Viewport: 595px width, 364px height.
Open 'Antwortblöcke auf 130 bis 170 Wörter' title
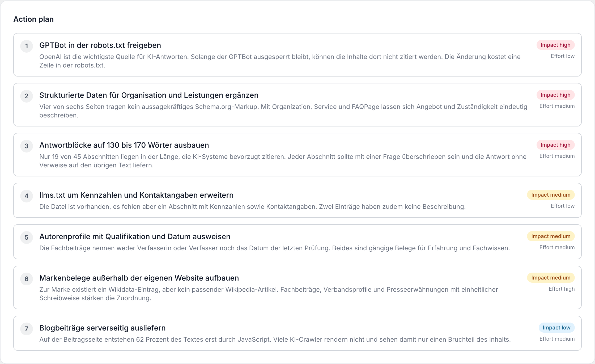coord(124,145)
